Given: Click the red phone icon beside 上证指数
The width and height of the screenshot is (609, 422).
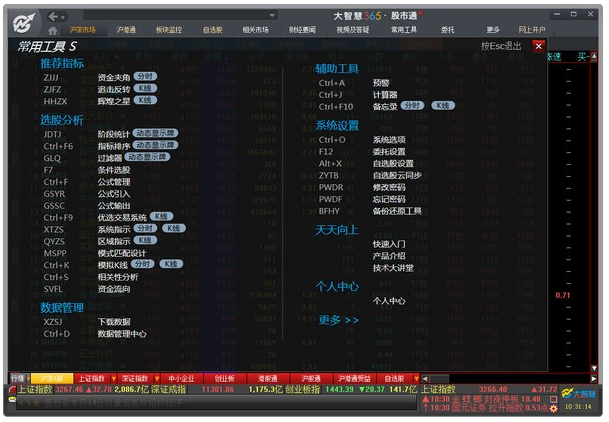Looking at the screenshot, I should pos(12,389).
